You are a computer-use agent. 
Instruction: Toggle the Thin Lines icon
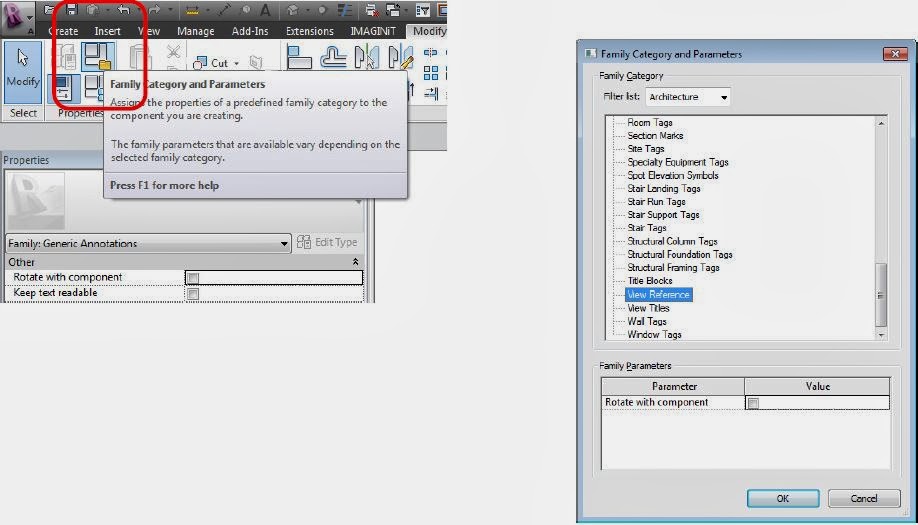tap(345, 10)
